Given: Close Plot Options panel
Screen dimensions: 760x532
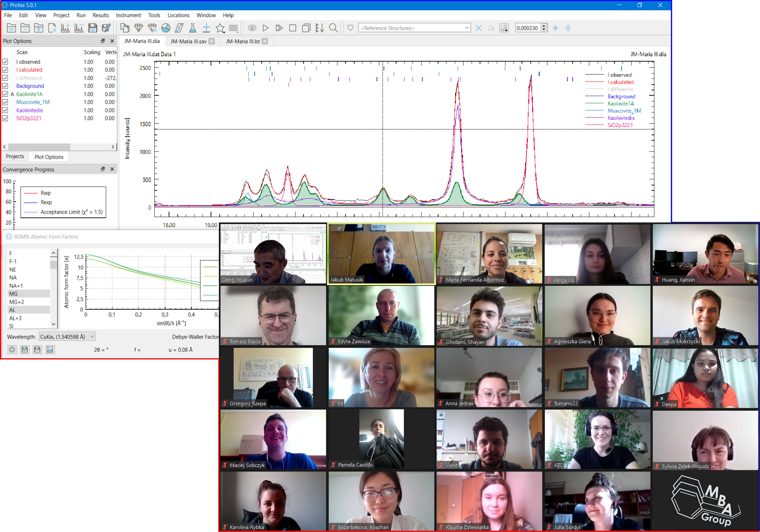Looking at the screenshot, I should (112, 41).
